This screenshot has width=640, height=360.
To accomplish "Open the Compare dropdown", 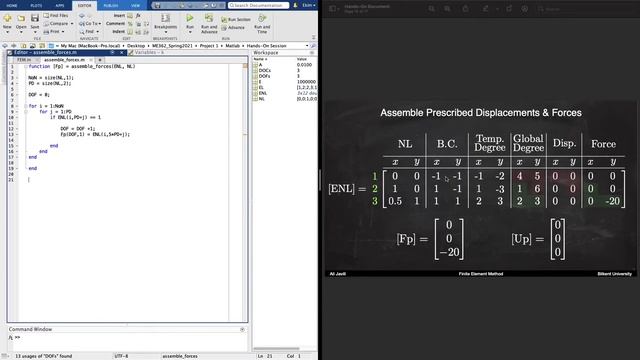I will click(72, 24).
